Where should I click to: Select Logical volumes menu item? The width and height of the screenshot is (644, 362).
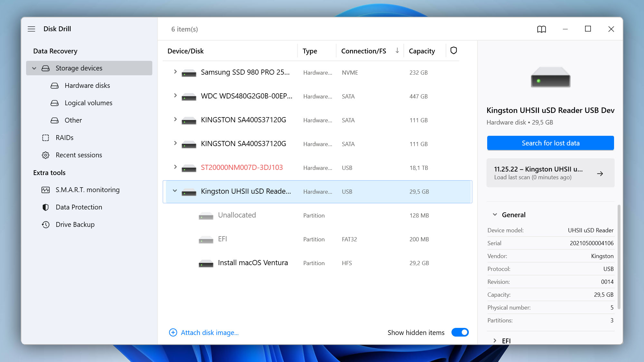(x=88, y=103)
